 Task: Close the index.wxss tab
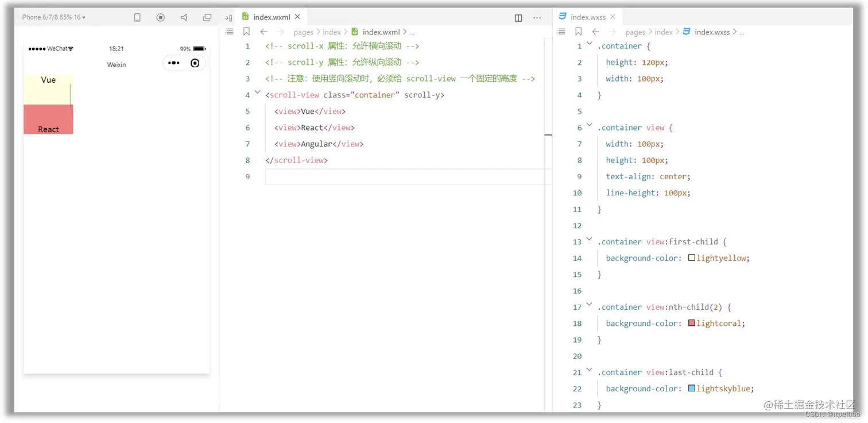(x=613, y=17)
